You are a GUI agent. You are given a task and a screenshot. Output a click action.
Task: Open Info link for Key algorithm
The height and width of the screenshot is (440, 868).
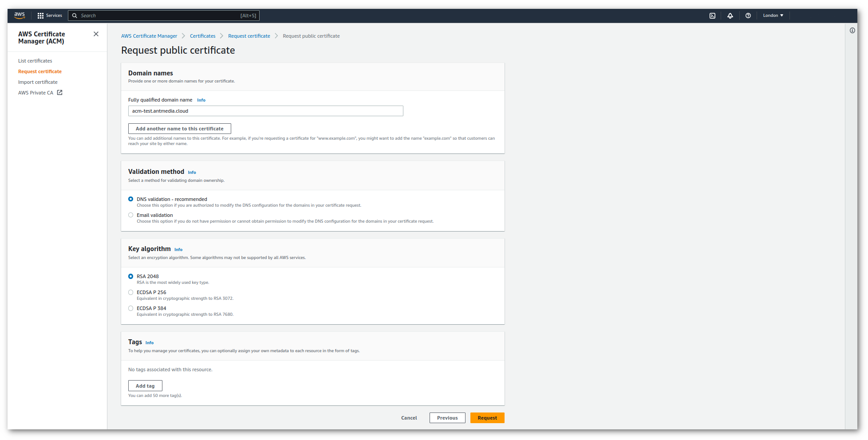[x=178, y=250]
